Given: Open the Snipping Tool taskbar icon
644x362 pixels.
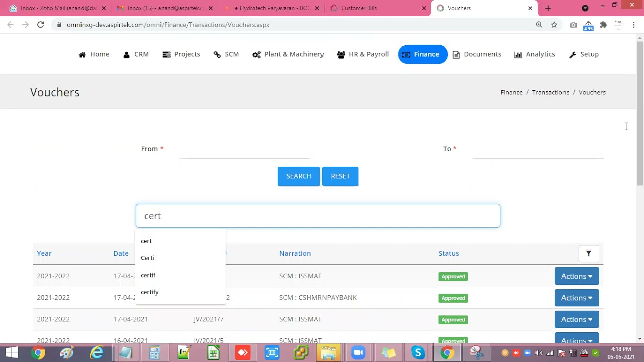Looking at the screenshot, I should click(476, 353).
